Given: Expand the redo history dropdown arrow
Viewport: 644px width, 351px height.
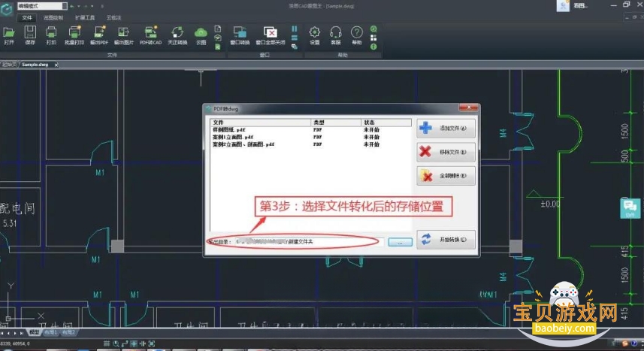Looking at the screenshot, I should (x=92, y=6).
